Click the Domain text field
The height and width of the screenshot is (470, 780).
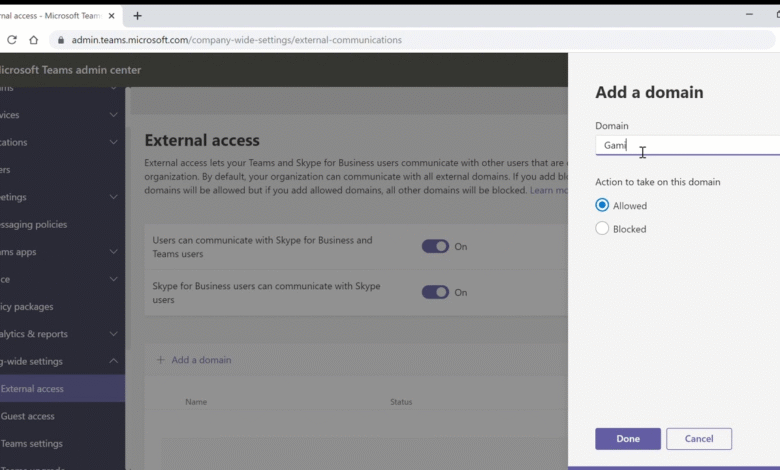click(x=687, y=145)
